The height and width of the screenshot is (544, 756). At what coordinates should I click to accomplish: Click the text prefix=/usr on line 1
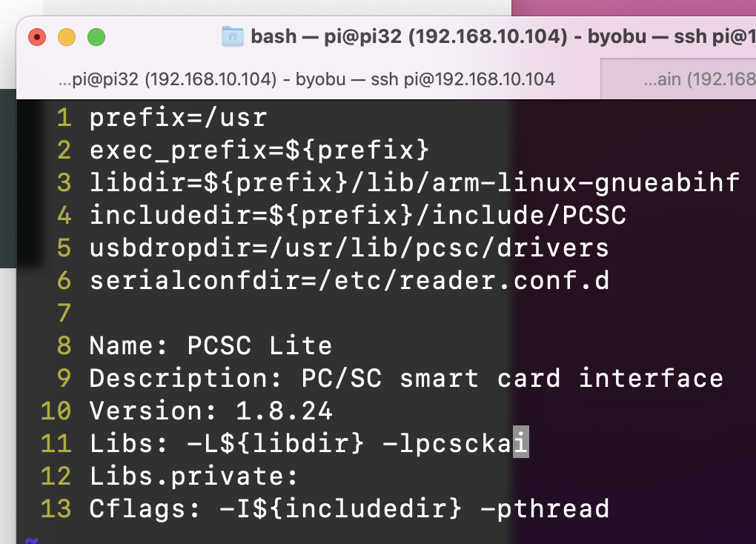click(x=178, y=118)
